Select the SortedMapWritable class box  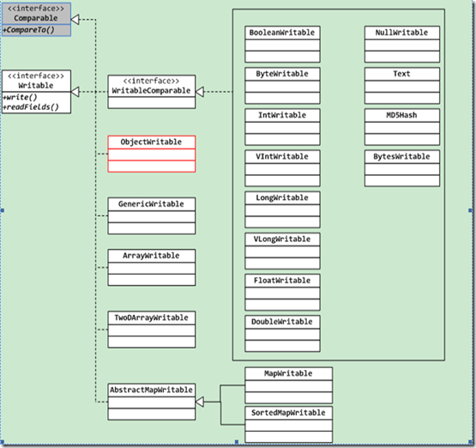[289, 424]
